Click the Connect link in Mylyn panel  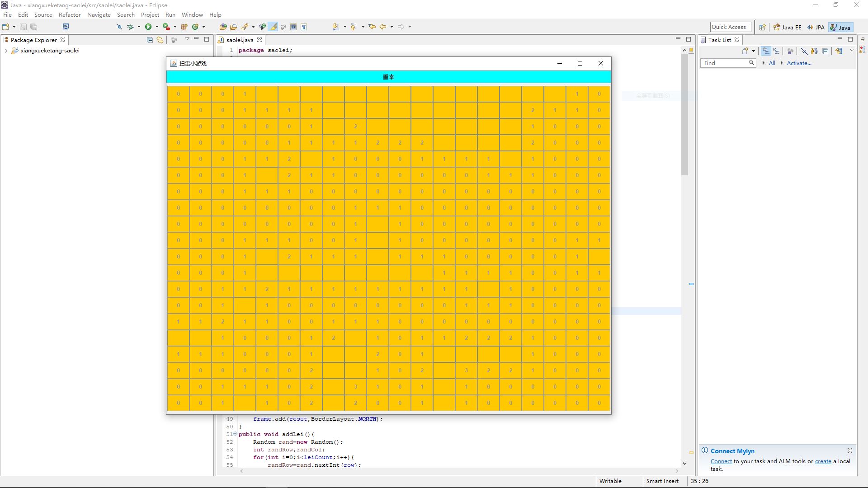tap(721, 461)
